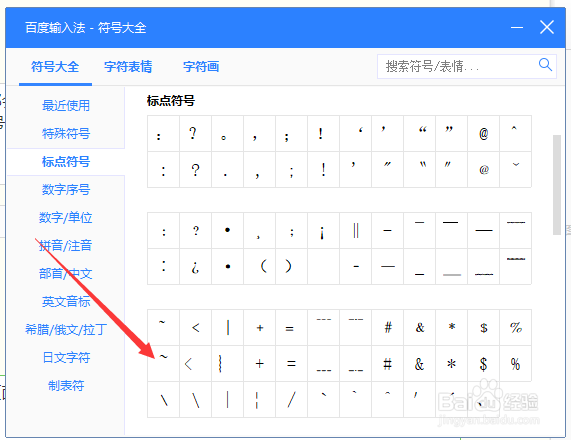This screenshot has width=571, height=440.
Task: Insert the right parenthesis ) symbol
Action: pos(291,266)
